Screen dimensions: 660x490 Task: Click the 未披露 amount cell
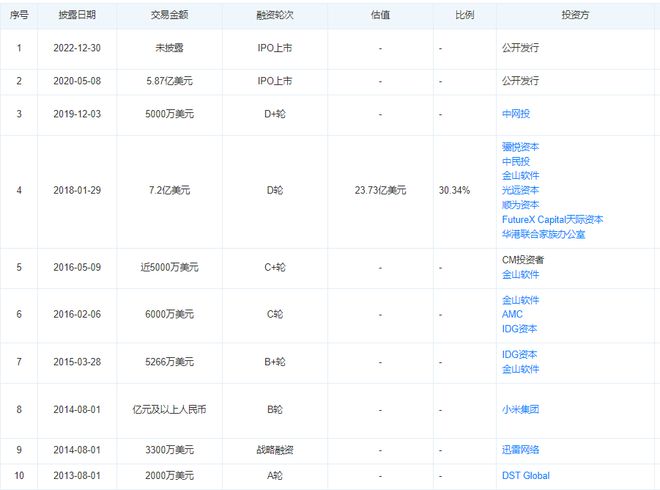(170, 48)
